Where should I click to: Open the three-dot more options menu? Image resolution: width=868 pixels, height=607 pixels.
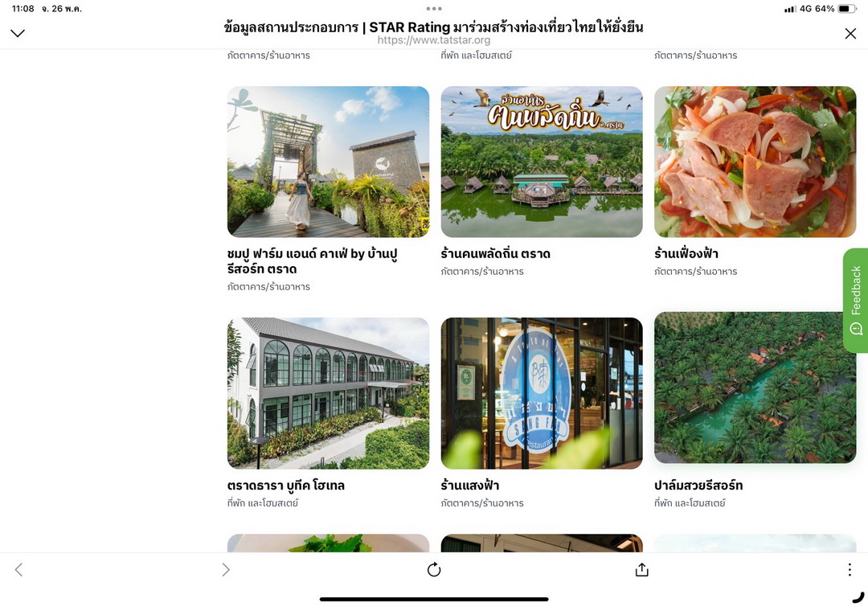coord(850,569)
